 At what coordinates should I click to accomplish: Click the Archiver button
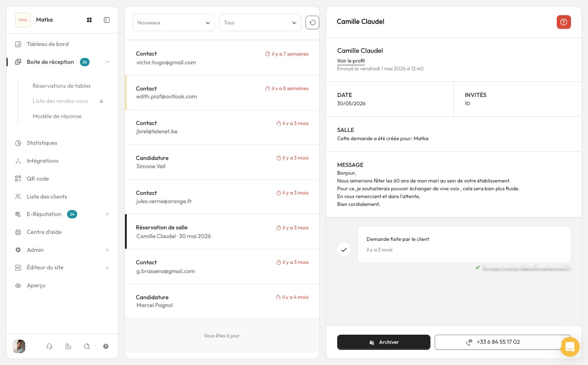coord(384,342)
